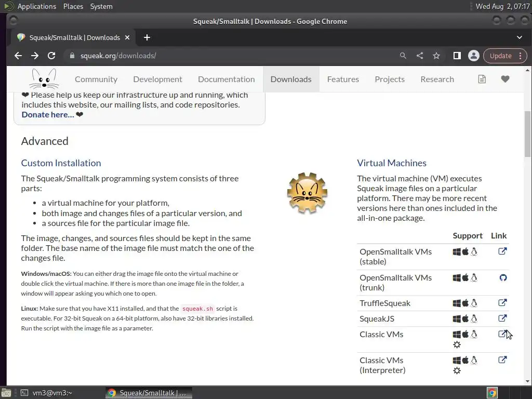This screenshot has height=399, width=532.
Task: Open the System menu in top panel
Action: click(101, 6)
